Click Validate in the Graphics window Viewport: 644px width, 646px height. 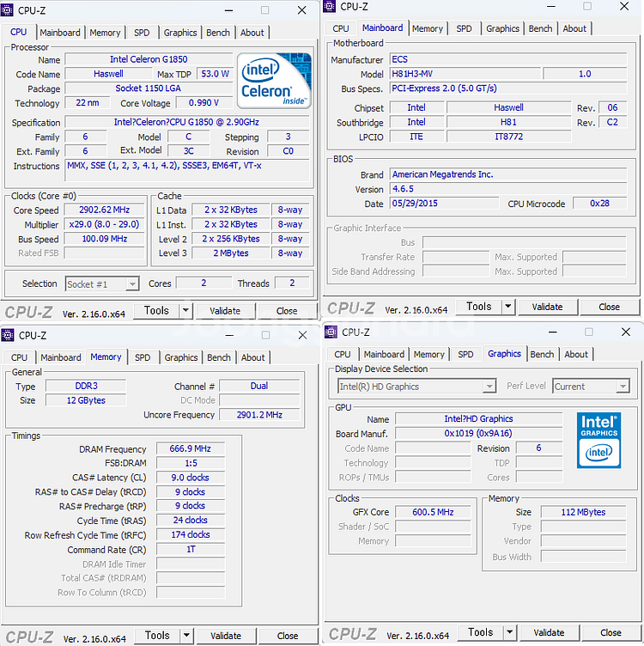pos(549,632)
